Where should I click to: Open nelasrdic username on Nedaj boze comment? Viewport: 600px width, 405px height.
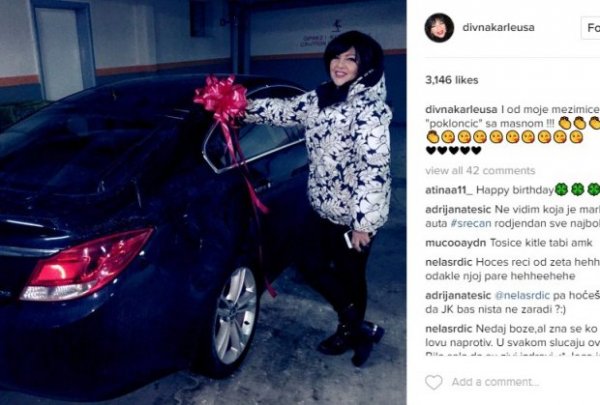(x=449, y=329)
